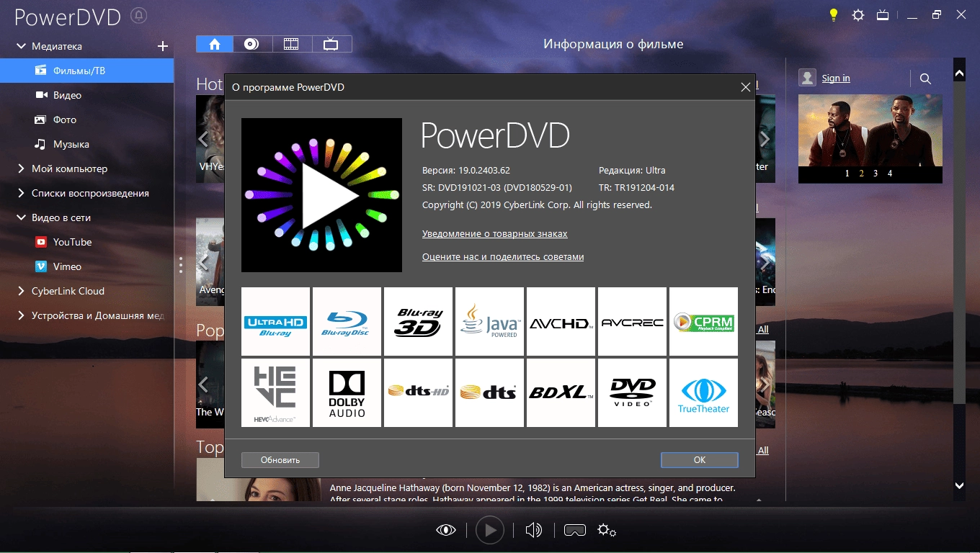Image resolution: width=980 pixels, height=553 pixels.
Task: Open Оцените нас и поделитесь советами link
Action: [503, 257]
